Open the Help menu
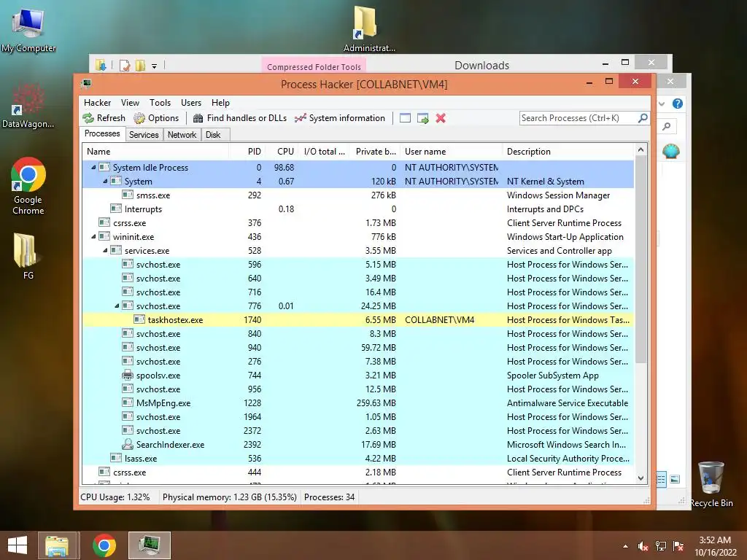747x560 pixels. pos(220,103)
